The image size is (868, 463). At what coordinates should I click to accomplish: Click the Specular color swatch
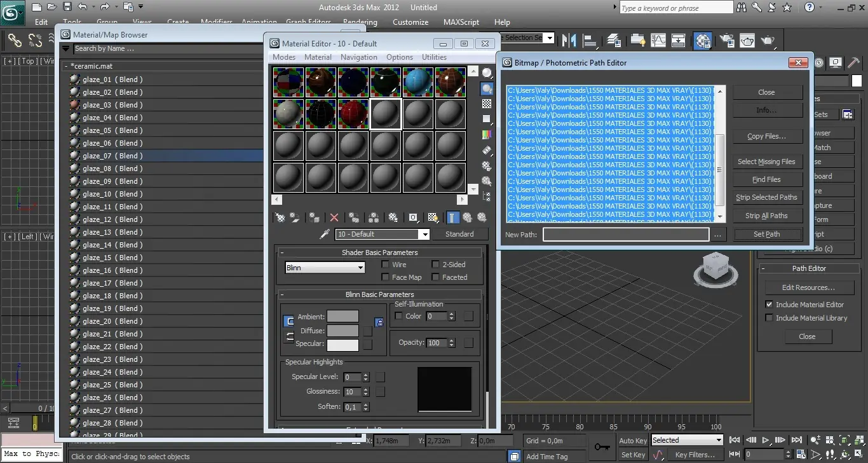[x=343, y=344]
